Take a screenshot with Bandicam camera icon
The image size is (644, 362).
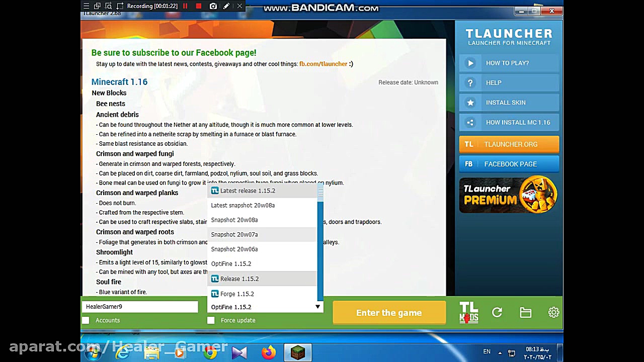pyautogui.click(x=213, y=6)
